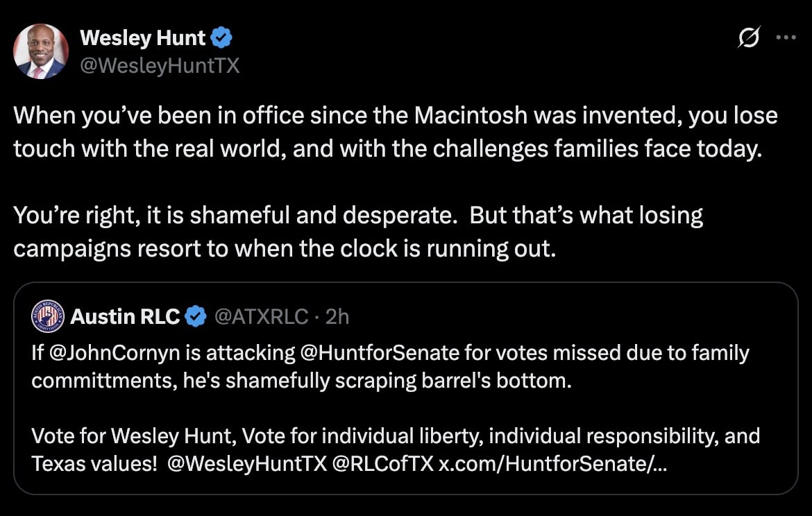This screenshot has height=516, width=812.
Task: Click the 2h timestamp on quoted post
Action: tap(337, 317)
